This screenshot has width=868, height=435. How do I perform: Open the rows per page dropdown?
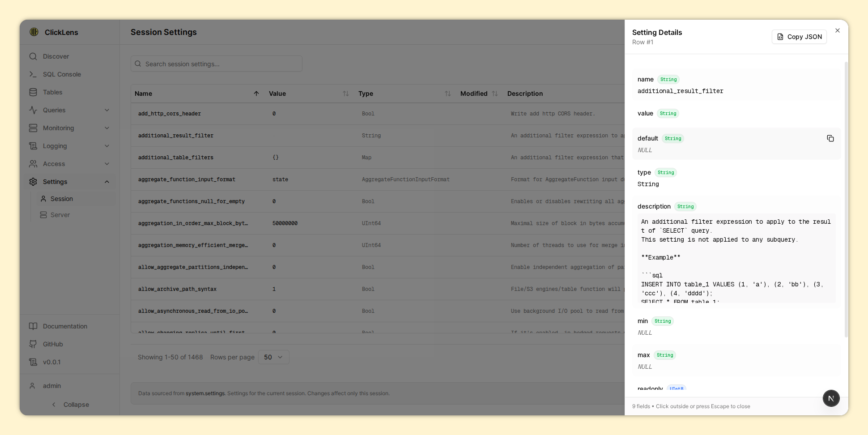point(273,357)
